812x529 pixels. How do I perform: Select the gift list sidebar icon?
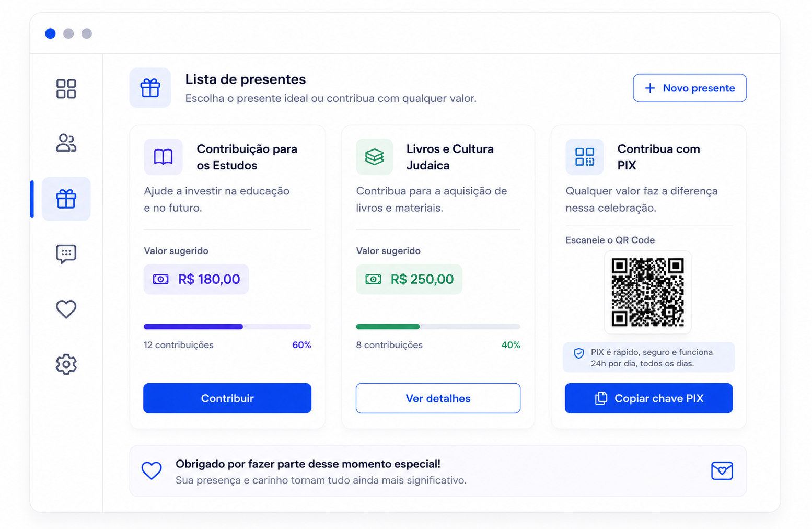[x=66, y=199]
